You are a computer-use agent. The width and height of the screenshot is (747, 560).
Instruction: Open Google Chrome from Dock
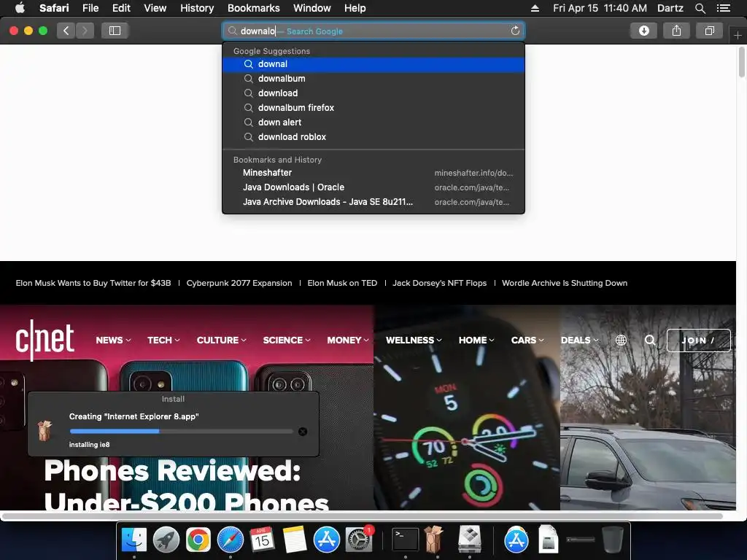(198, 540)
